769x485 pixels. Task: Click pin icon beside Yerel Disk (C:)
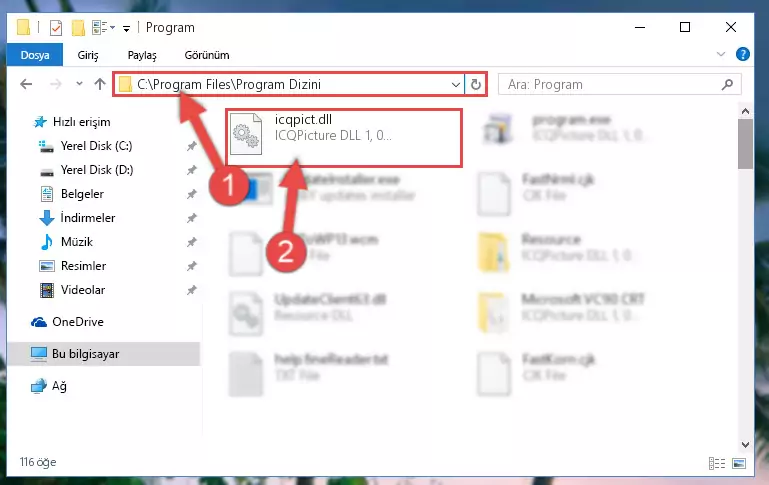tap(191, 146)
